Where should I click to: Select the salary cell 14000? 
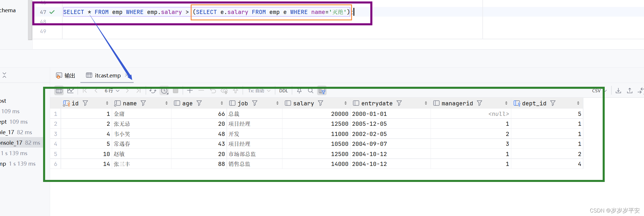pos(316,164)
